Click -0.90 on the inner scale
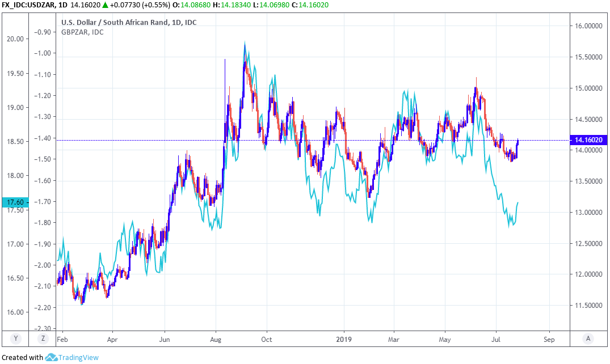The width and height of the screenshot is (610, 364). click(x=43, y=32)
